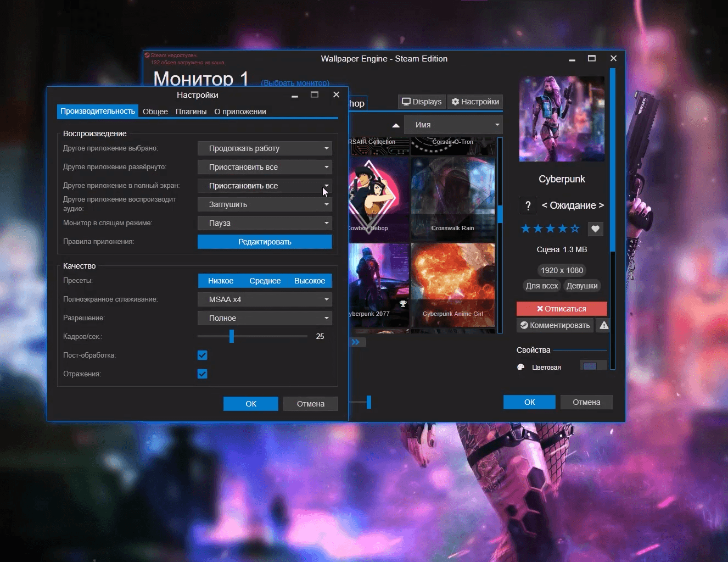Image resolution: width=728 pixels, height=562 pixels.
Task: Open Полноэкранное сглаживание MSAA x4 dropdown
Action: [265, 299]
